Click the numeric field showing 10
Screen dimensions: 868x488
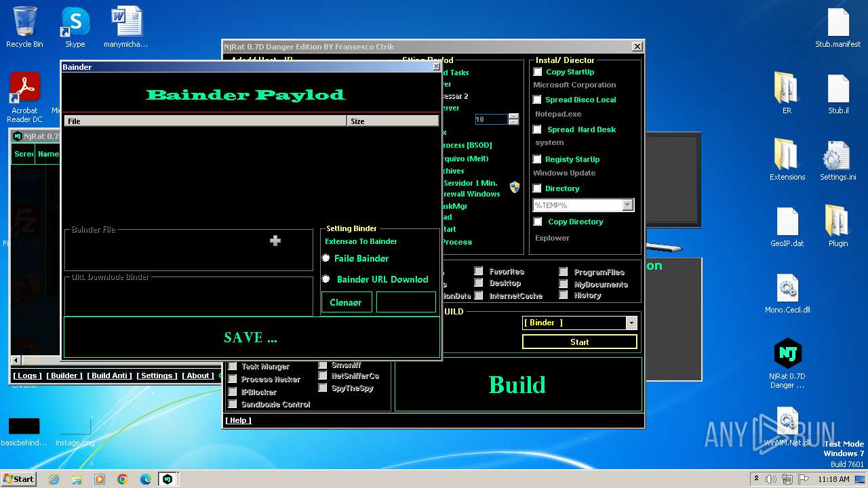tap(492, 119)
